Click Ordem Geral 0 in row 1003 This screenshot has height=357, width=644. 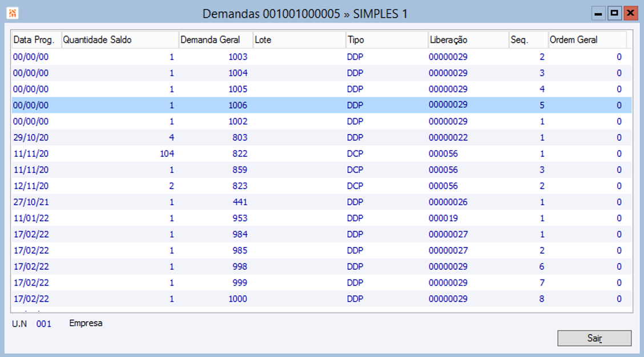coord(619,57)
